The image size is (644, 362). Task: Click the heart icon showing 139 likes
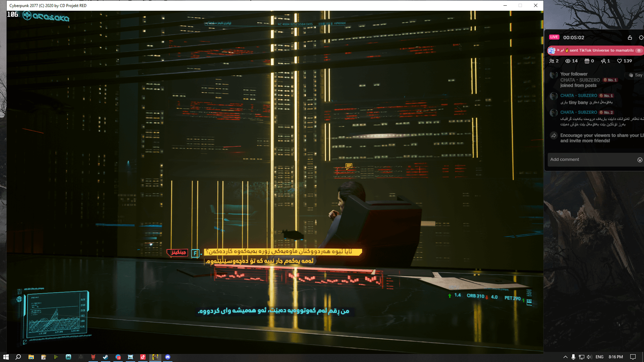620,61
